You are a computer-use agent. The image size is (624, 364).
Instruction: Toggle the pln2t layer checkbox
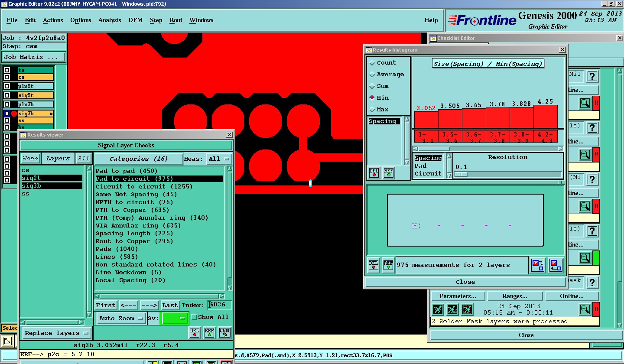(7, 86)
